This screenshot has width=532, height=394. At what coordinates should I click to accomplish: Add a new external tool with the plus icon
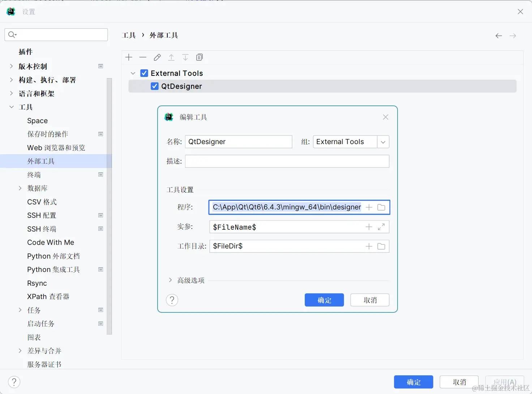click(x=129, y=57)
